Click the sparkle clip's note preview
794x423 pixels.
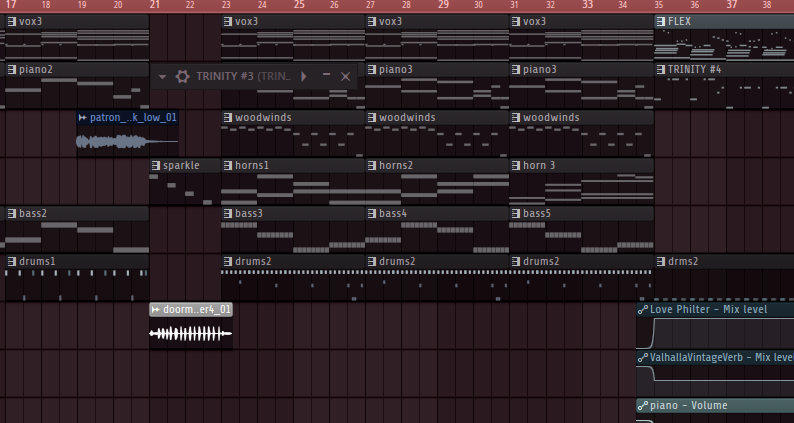coord(185,189)
